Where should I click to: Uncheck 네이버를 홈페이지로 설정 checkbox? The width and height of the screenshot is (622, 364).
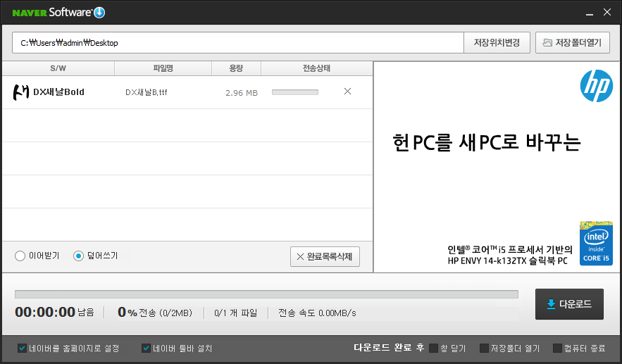tap(23, 348)
